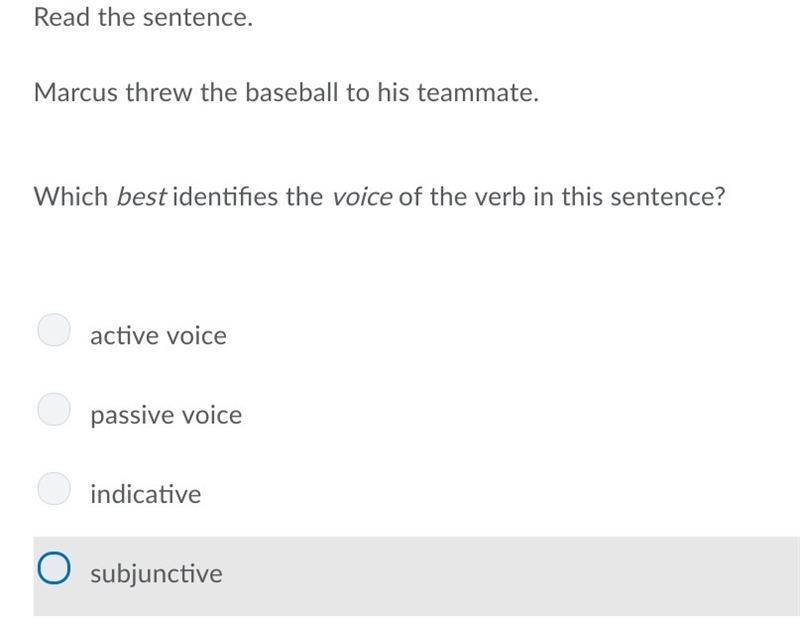Click the italic word 'best' in question
800x627 pixels.
pos(141,197)
